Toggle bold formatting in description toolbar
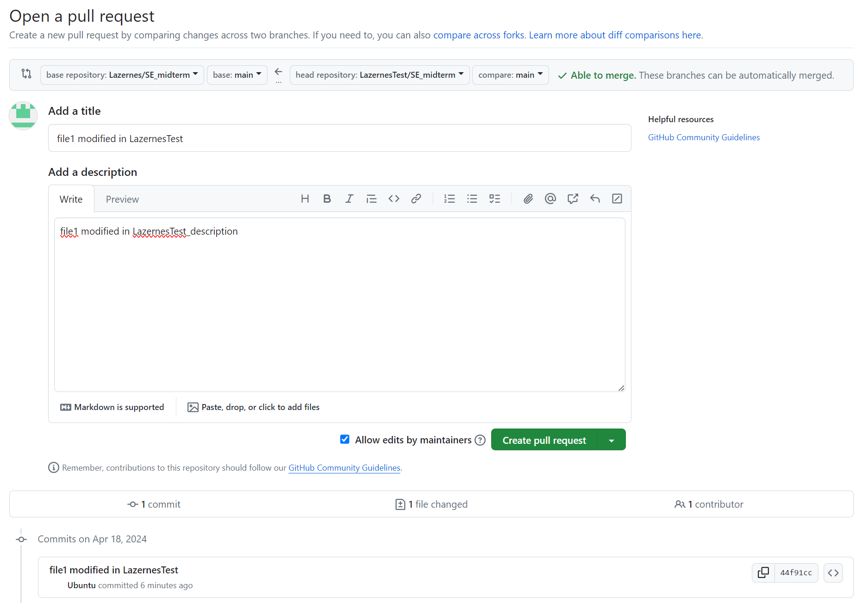Image resolution: width=868 pixels, height=603 pixels. click(327, 199)
